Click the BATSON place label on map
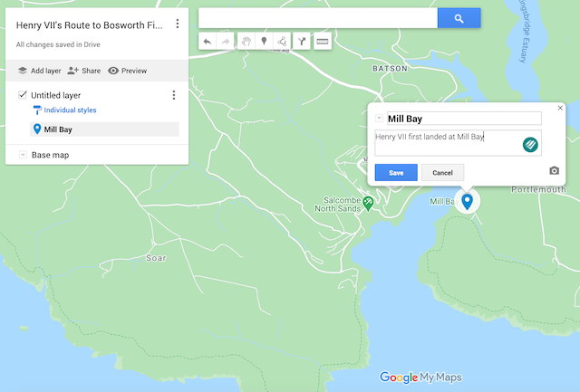Screen dimensions: 580x392 (391, 68)
